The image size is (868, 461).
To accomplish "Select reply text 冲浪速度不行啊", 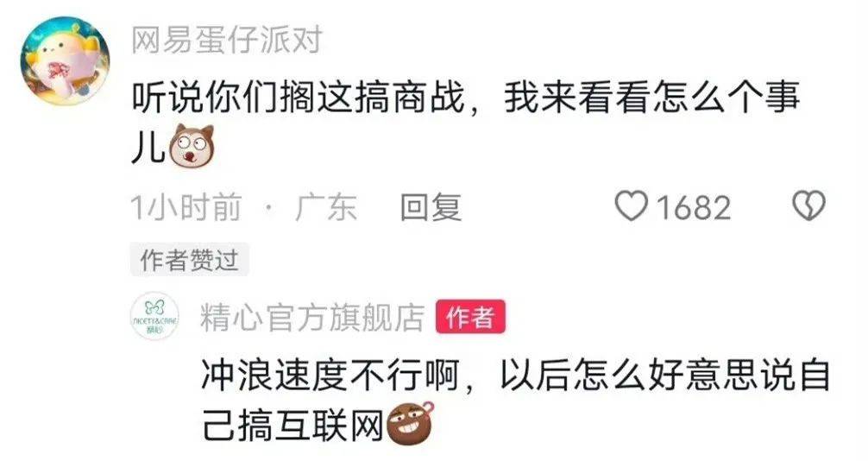I will (x=330, y=376).
